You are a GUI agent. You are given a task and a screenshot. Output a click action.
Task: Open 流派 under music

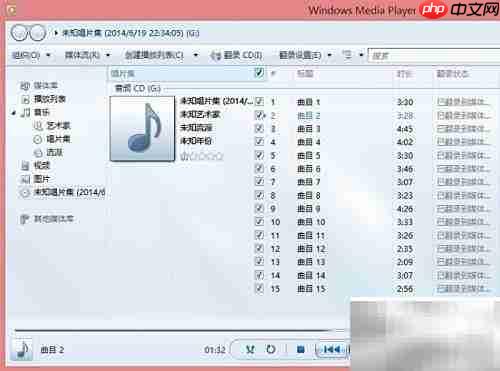54,153
